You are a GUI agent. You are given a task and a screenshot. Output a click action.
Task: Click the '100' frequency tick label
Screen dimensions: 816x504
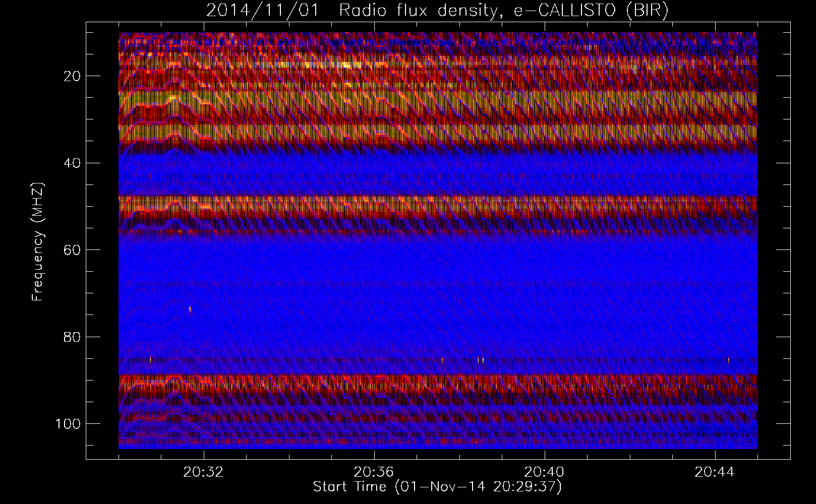(69, 424)
